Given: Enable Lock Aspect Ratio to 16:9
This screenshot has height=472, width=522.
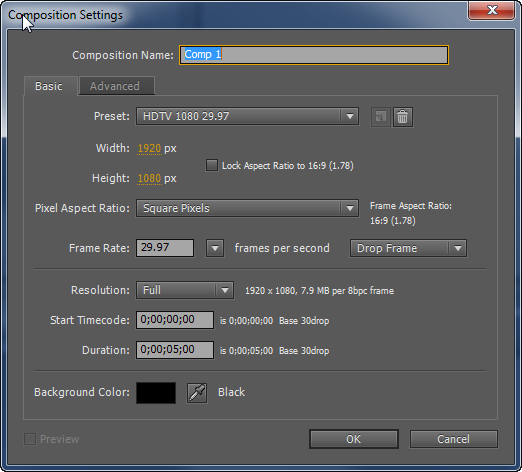Looking at the screenshot, I should click(212, 165).
